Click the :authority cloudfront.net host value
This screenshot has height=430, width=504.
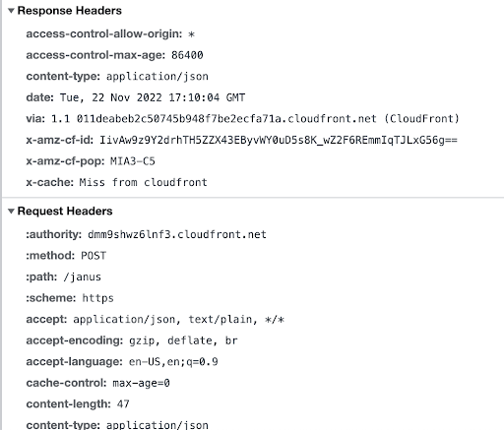pos(177,234)
